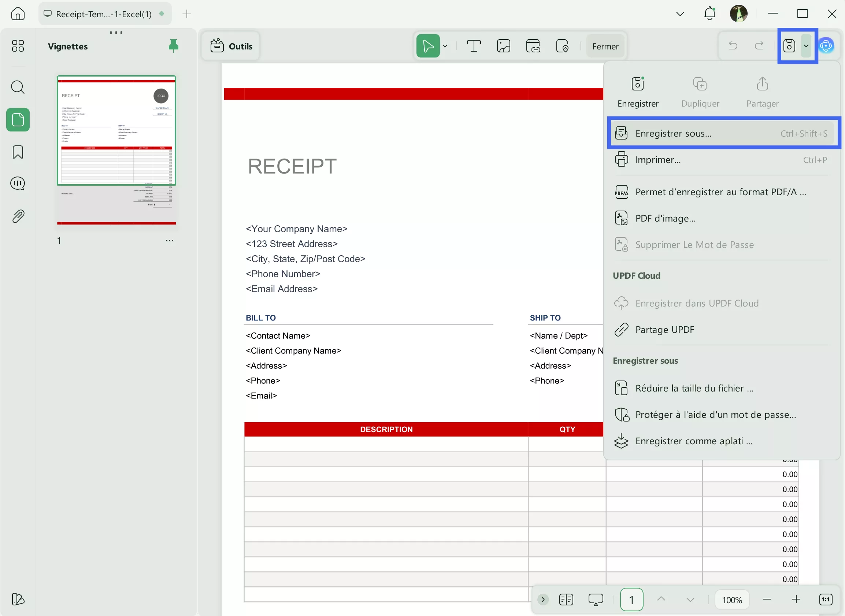Toggle the two-page reading view icon
The width and height of the screenshot is (845, 616).
(566, 600)
